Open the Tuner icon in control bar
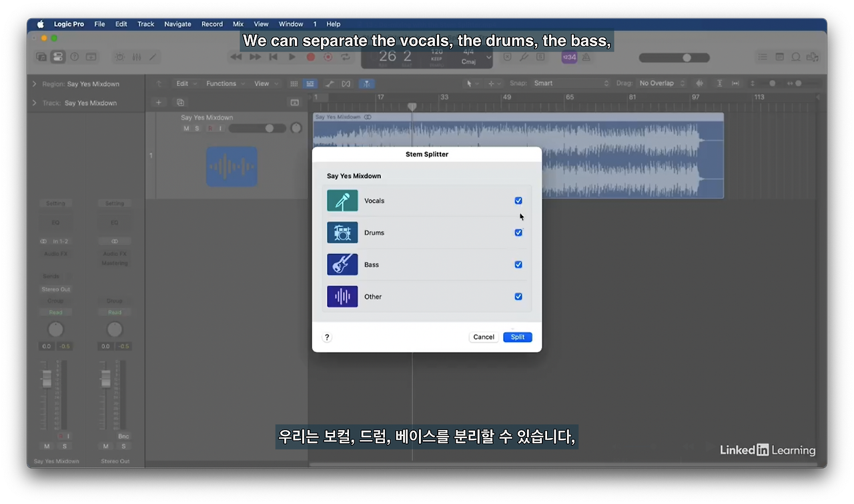854x504 pixels. point(524,57)
